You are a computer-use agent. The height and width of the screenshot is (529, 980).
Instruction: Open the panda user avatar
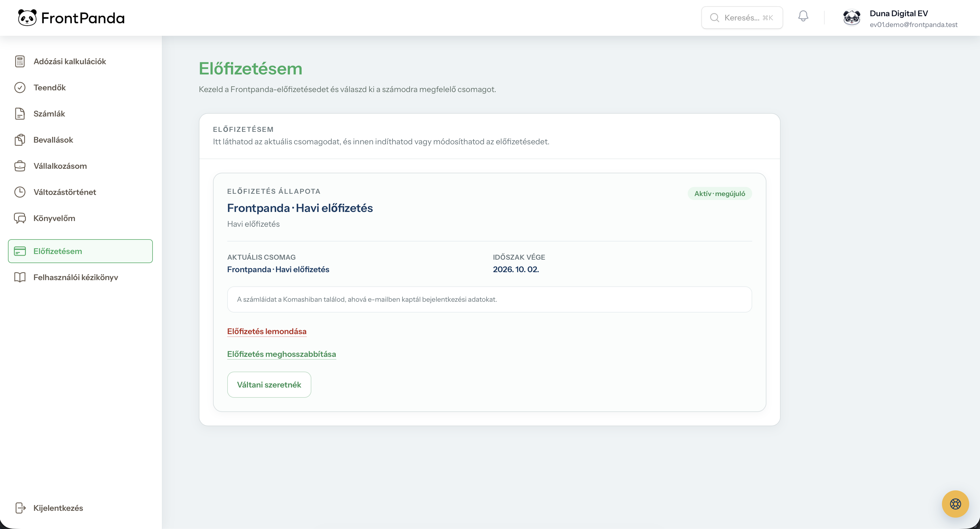pyautogui.click(x=852, y=18)
